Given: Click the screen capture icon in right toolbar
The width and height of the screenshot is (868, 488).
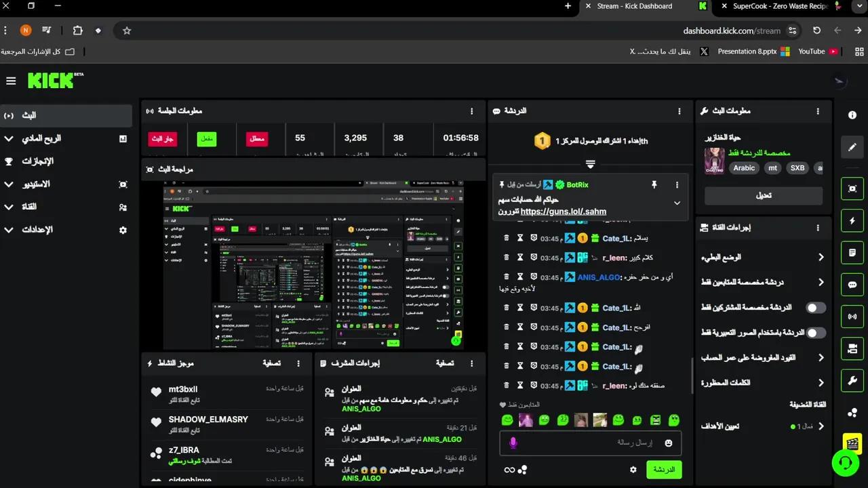Looking at the screenshot, I should [852, 188].
